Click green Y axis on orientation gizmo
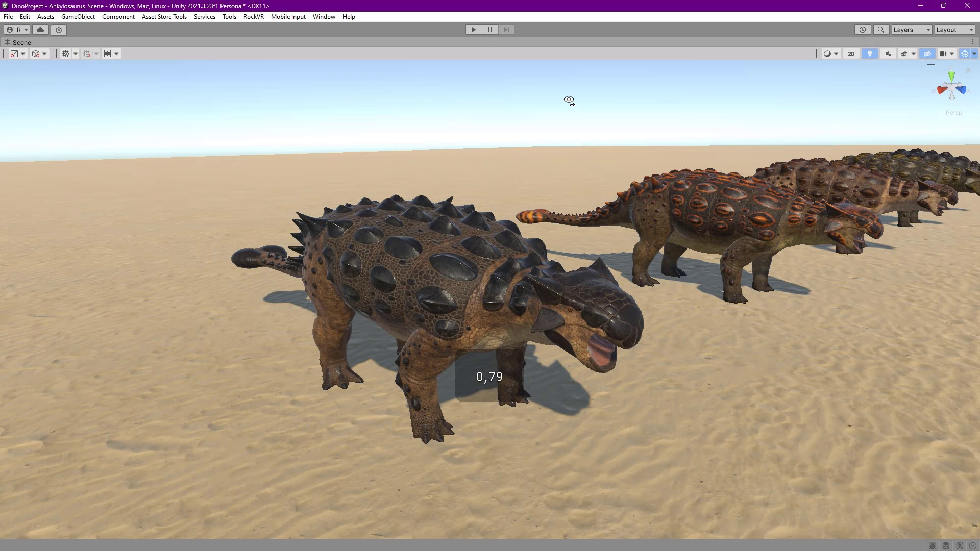The height and width of the screenshot is (551, 980). 951,77
